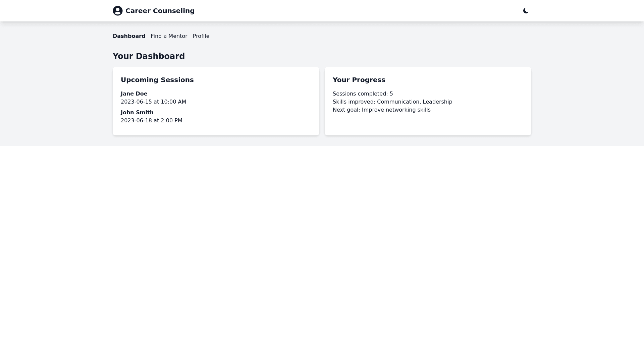Select the Upcoming Sessions card heading
The image size is (644, 362).
[157, 80]
